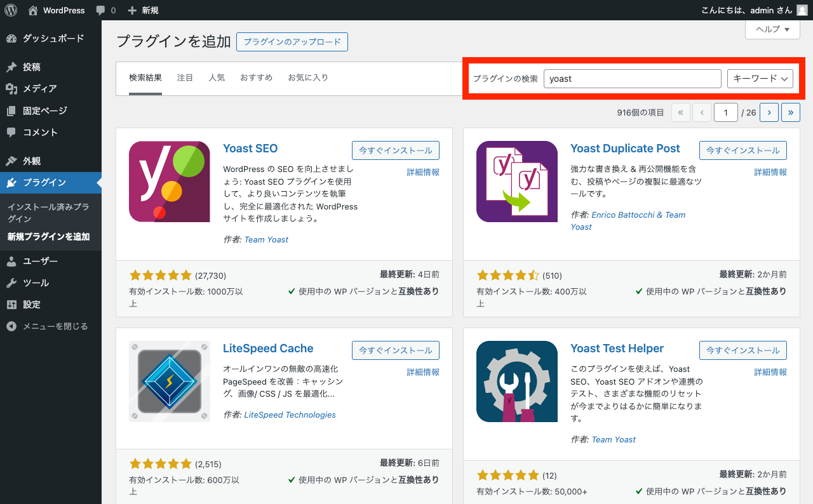Click the Yoast Duplicate Post star rating

(x=507, y=275)
